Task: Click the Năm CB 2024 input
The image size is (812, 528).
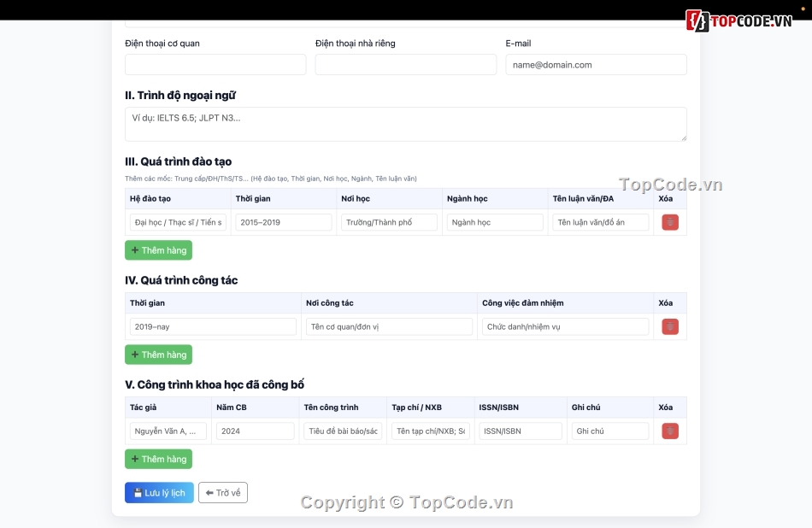Action: 256,431
